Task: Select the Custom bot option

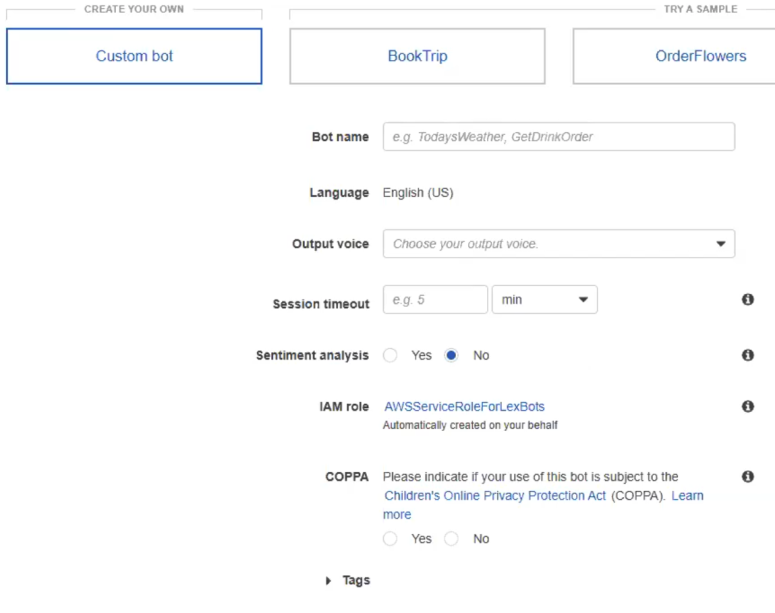Action: (134, 56)
